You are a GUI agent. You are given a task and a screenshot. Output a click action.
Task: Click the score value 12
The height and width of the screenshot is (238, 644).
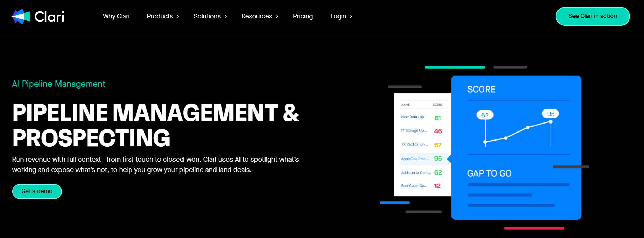[437, 186]
